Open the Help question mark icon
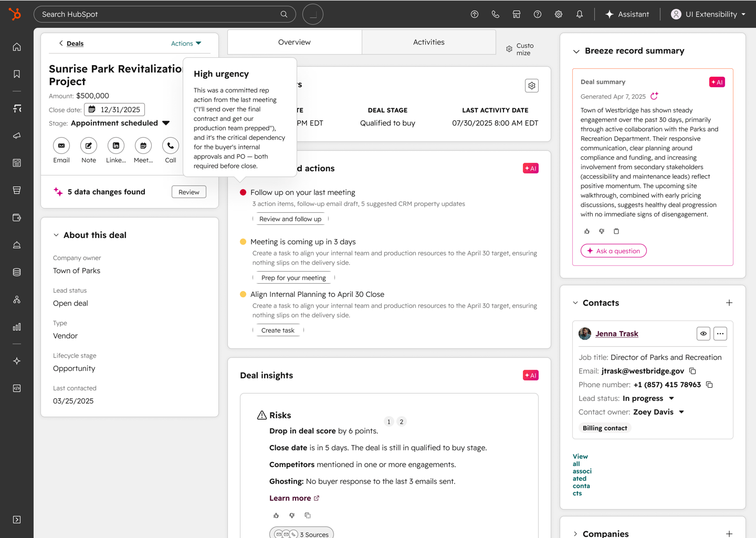This screenshot has height=538, width=756. (538, 14)
